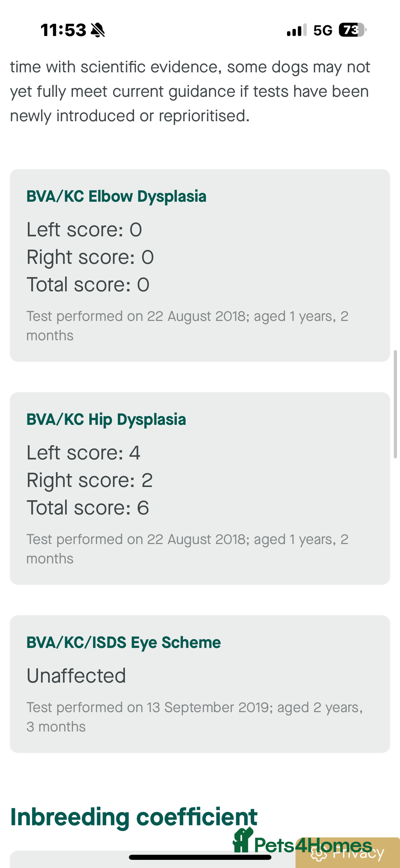
Task: Tap the silent mode bell icon
Action: tap(98, 30)
